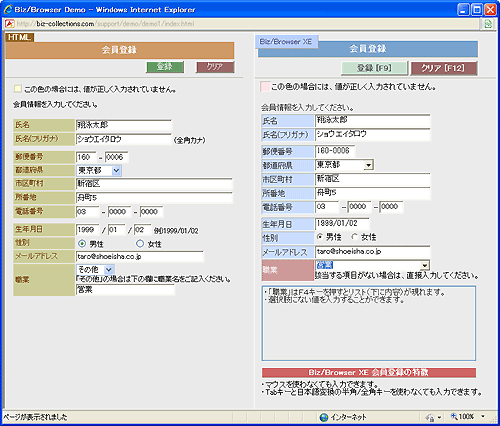Click phone area code field in HTML form
Screen dimensions: 500x426
click(87, 212)
